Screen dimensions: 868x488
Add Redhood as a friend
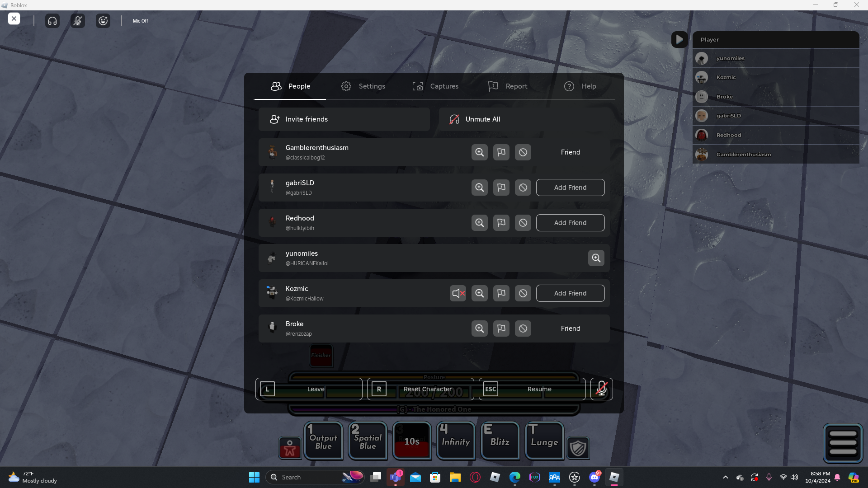tap(571, 223)
